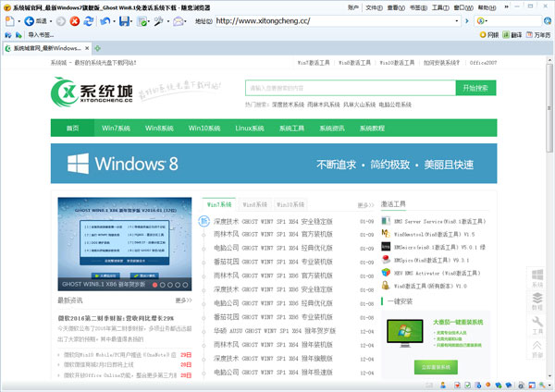Image resolution: width=555 pixels, height=392 pixels.
Task: Open the dropdown arrow next to the undo icon
Action: coord(114,21)
